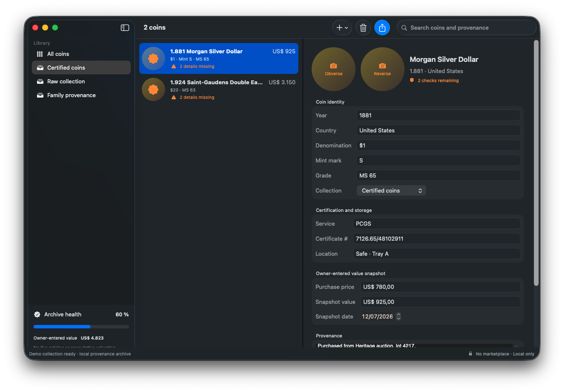Toggle the sidebar visibility icon
The height and width of the screenshot is (392, 564).
[x=125, y=28]
